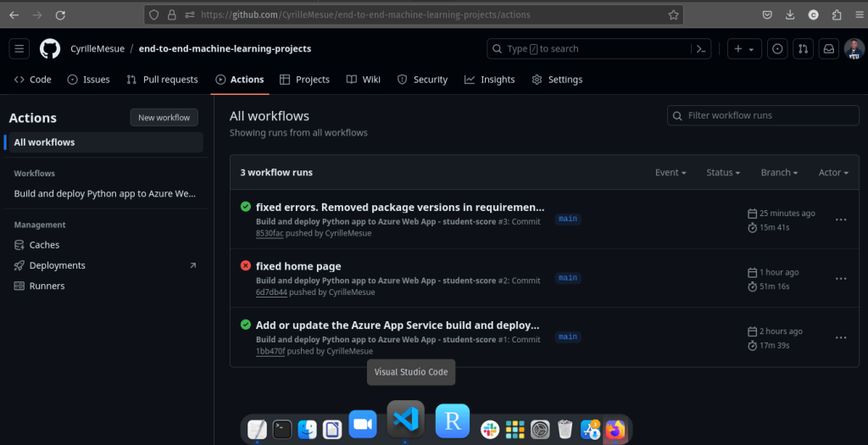This screenshot has width=868, height=445.
Task: Open the 'fixed home page' workflow run
Action: [x=298, y=266]
